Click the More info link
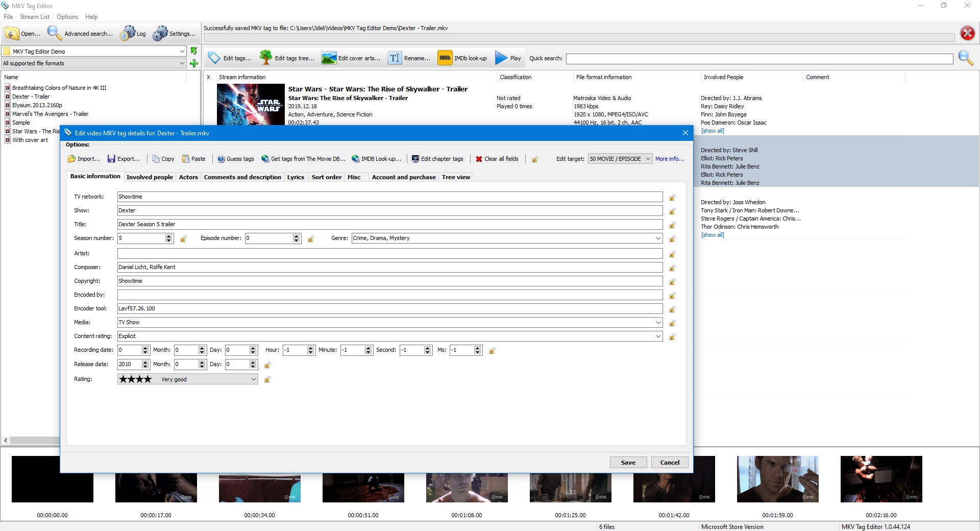980x531 pixels. click(670, 159)
